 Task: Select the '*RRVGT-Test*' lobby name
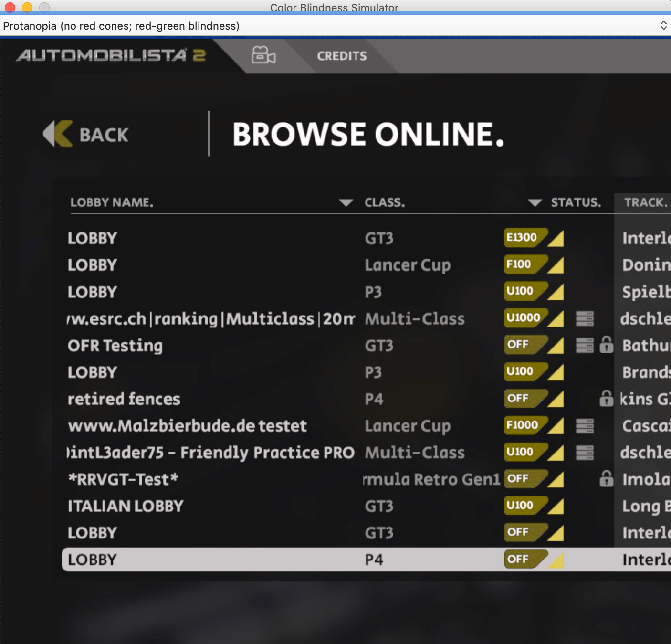123,479
